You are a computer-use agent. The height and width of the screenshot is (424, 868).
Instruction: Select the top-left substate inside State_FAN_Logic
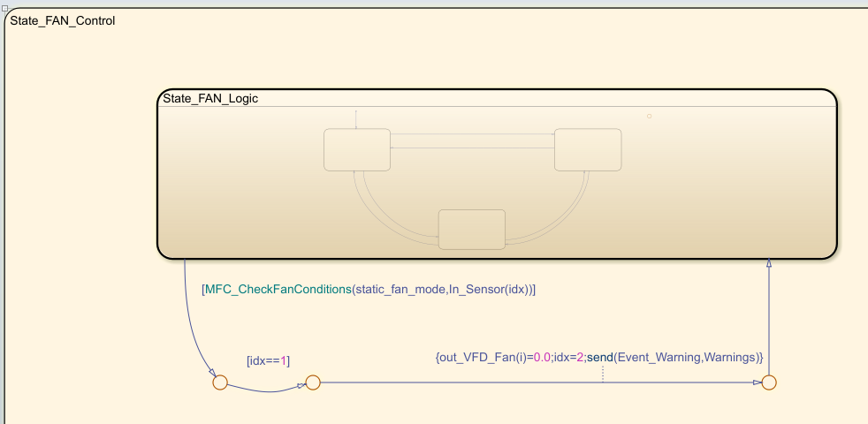click(x=357, y=149)
